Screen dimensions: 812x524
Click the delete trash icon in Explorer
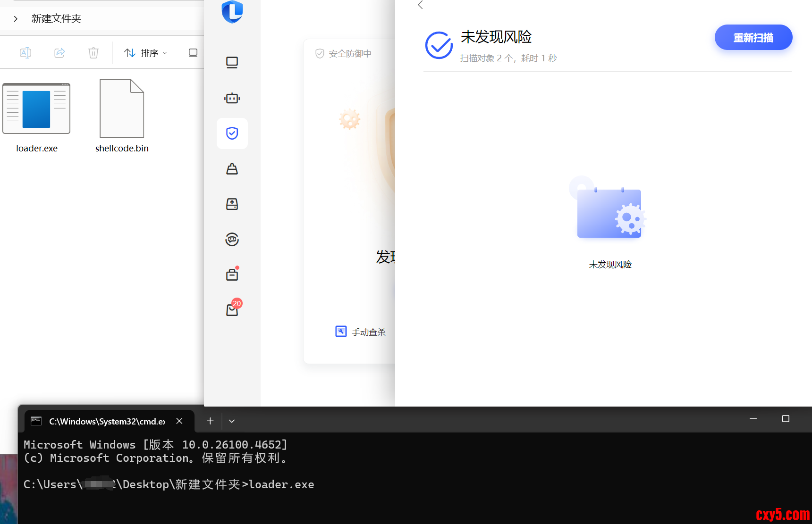(x=93, y=53)
